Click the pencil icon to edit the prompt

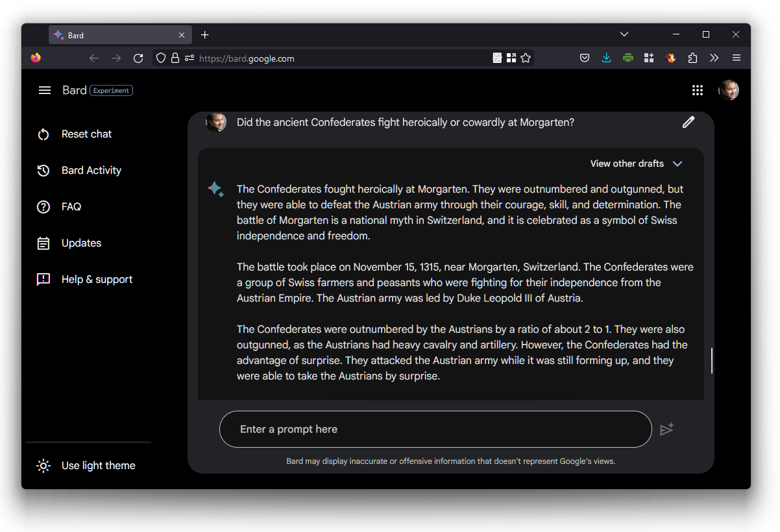[689, 122]
